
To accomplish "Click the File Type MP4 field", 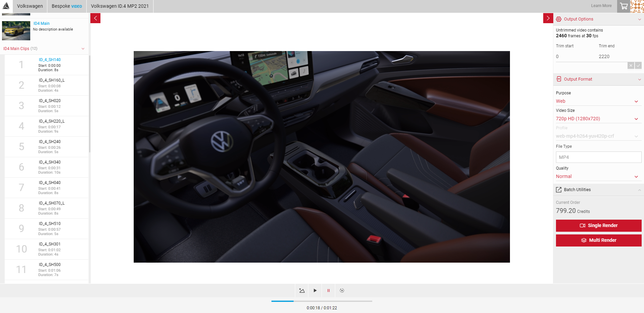I will (599, 157).
